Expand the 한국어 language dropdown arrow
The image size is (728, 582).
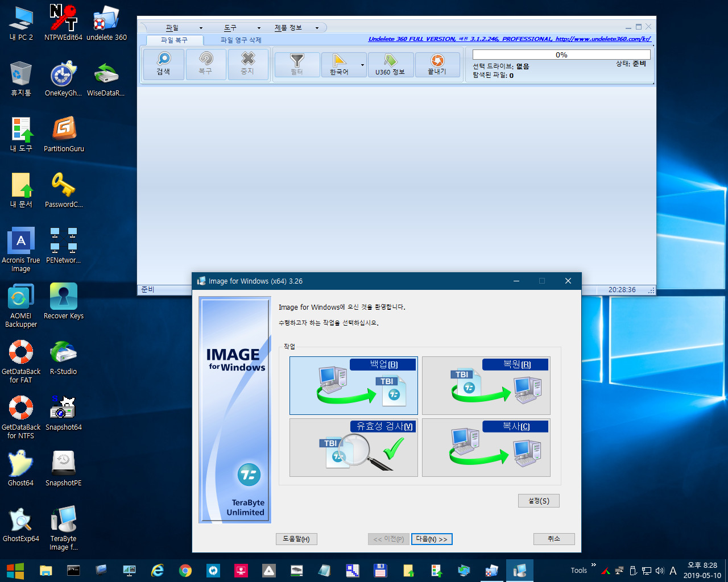(363, 65)
